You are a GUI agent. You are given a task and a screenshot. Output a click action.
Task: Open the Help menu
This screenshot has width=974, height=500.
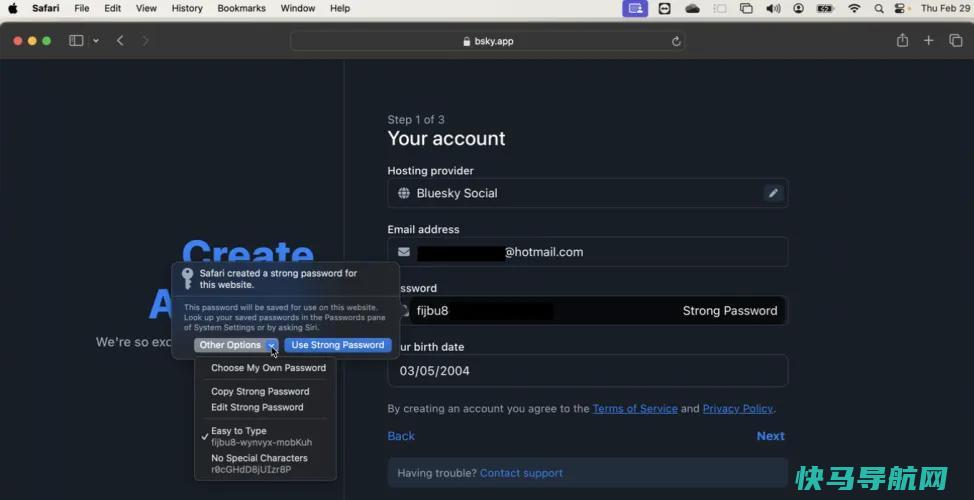[x=340, y=8]
